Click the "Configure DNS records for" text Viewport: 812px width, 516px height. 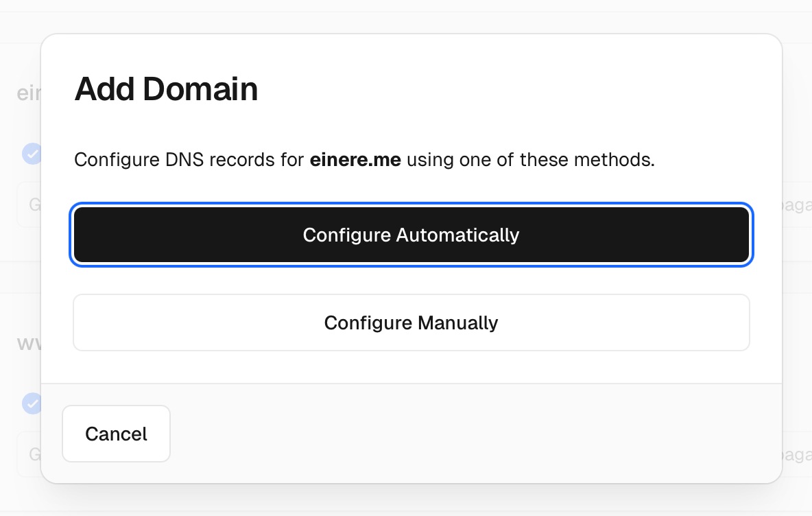(x=189, y=161)
